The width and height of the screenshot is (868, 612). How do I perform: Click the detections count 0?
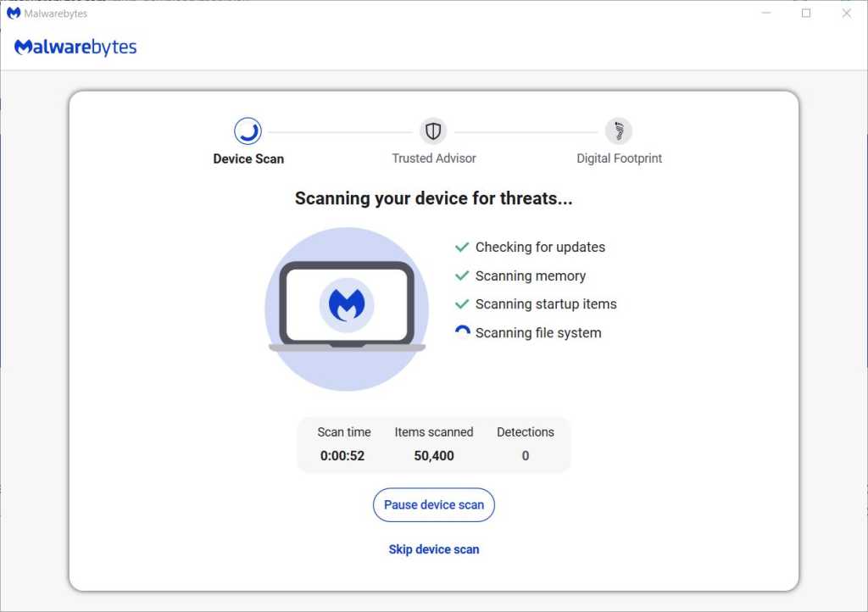526,456
